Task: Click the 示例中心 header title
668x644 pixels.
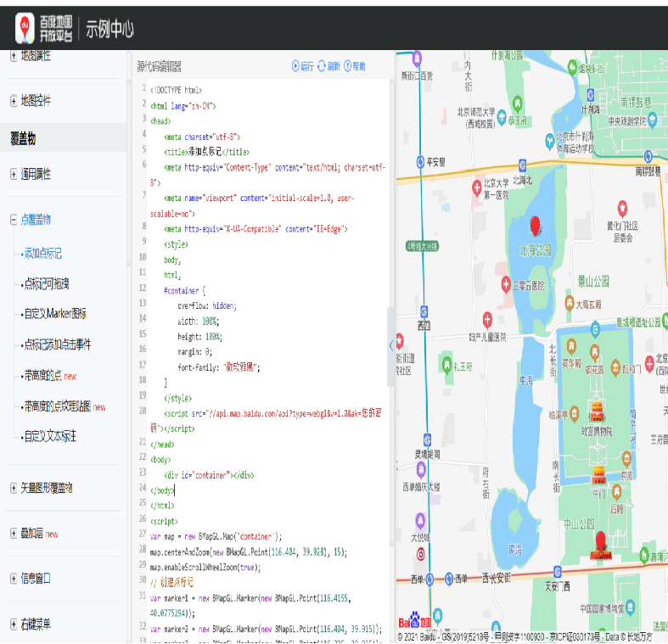Action: pyautogui.click(x=109, y=29)
